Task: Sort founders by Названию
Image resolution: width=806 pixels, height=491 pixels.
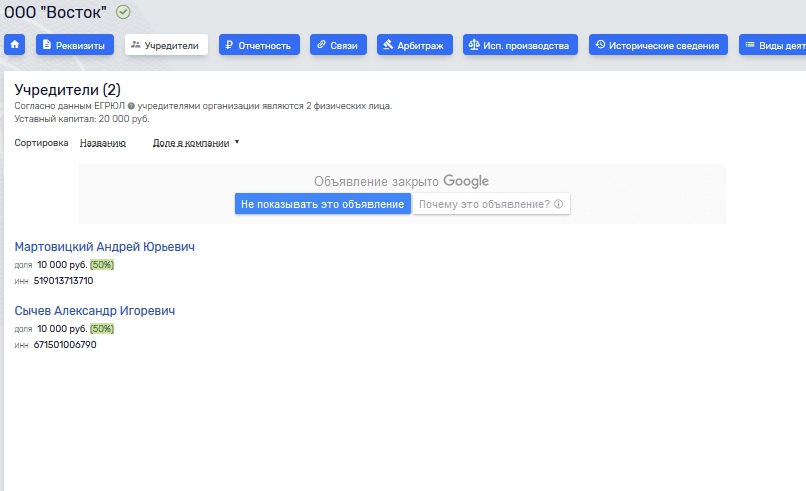Action: [x=103, y=143]
